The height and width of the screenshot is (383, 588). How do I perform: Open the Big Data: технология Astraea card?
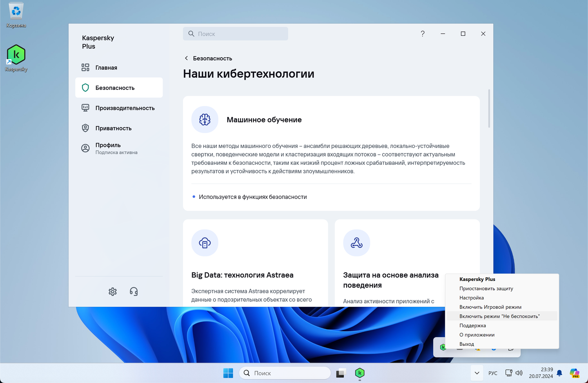(x=242, y=275)
